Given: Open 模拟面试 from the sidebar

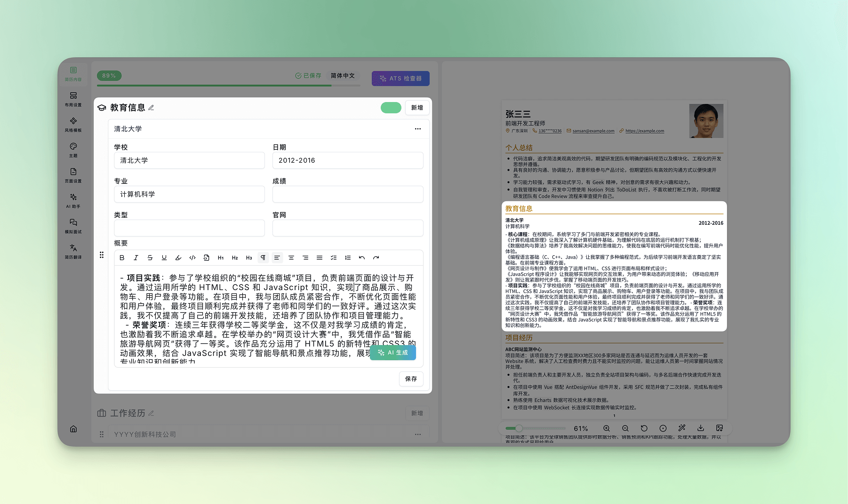Looking at the screenshot, I should click(73, 226).
